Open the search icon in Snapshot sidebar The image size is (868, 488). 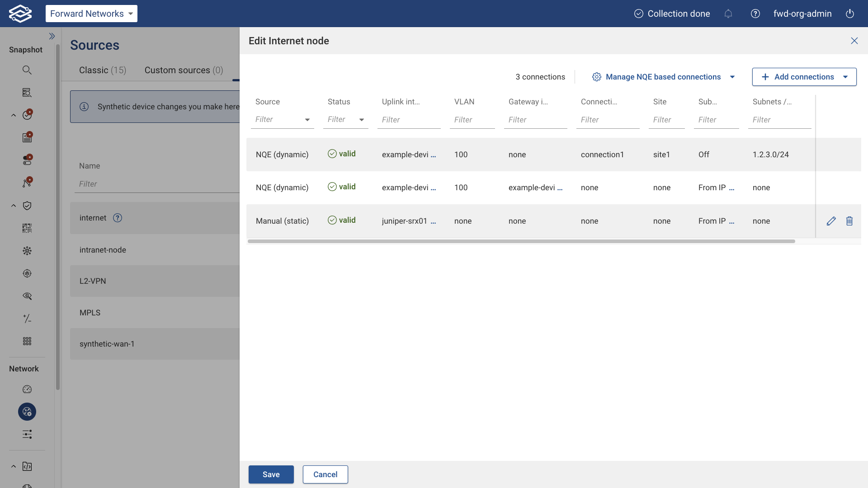pos(27,70)
